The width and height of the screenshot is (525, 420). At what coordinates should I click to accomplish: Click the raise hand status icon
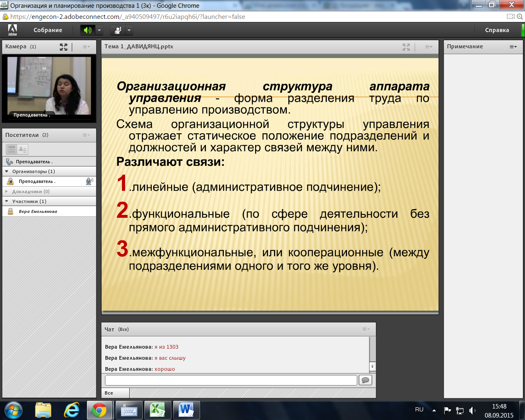coord(118,30)
